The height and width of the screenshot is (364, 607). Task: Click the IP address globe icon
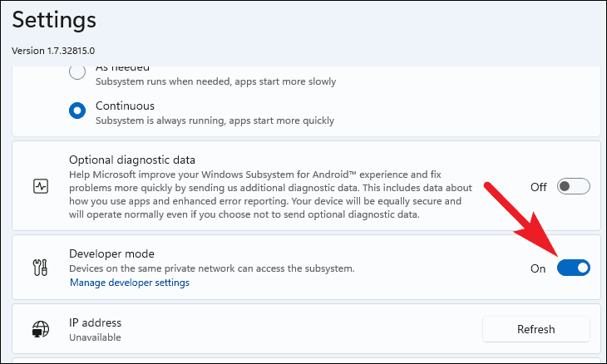click(x=40, y=329)
